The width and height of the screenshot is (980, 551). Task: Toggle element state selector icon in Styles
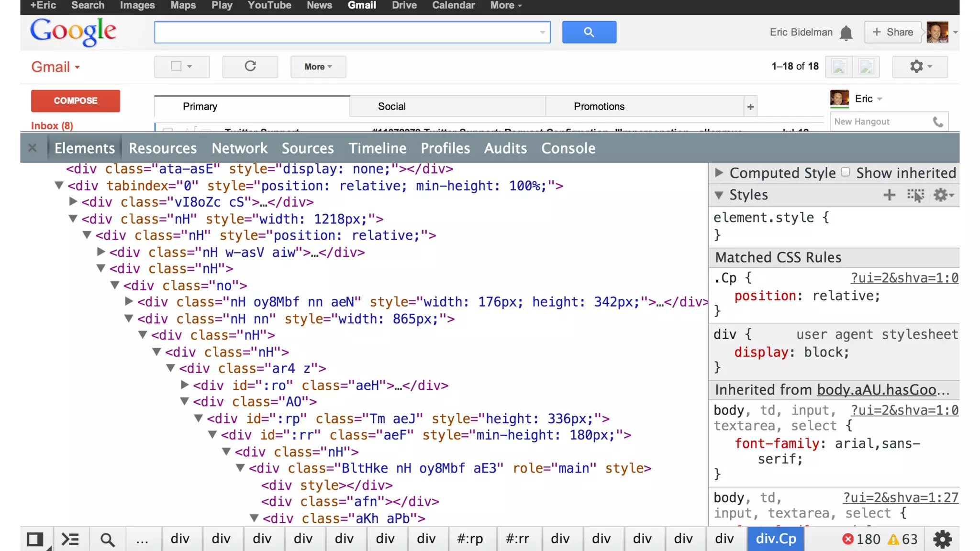915,195
